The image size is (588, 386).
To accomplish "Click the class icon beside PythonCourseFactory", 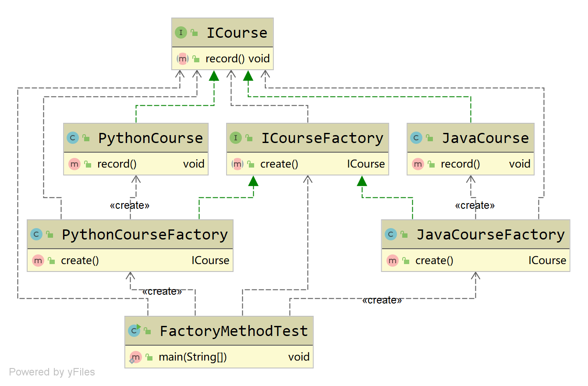I will coord(36,234).
